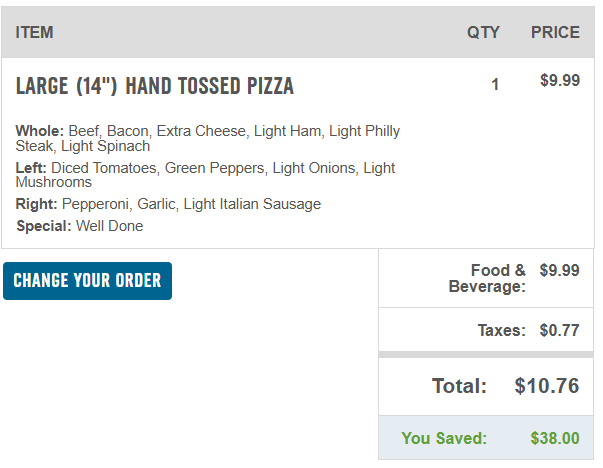Click the $0.77 tax amount
The image size is (603, 468).
click(x=559, y=330)
